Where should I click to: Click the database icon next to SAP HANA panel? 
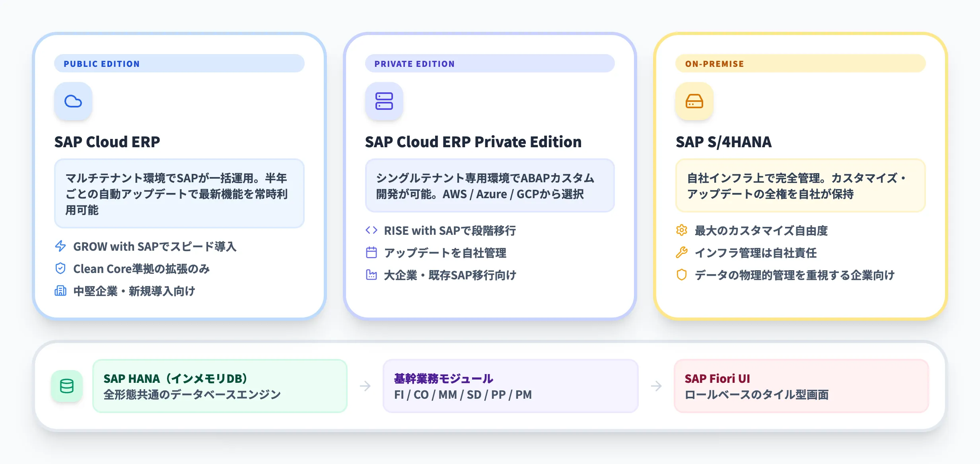click(67, 386)
